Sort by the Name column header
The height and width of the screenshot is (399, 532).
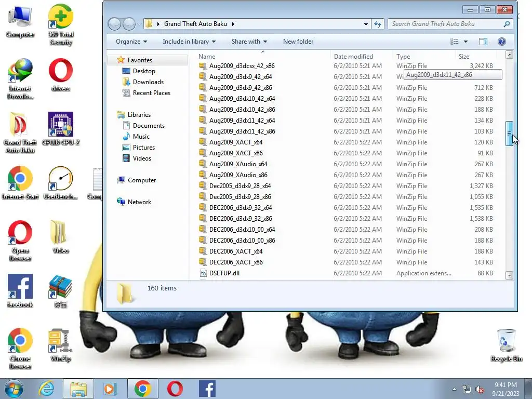click(x=262, y=56)
